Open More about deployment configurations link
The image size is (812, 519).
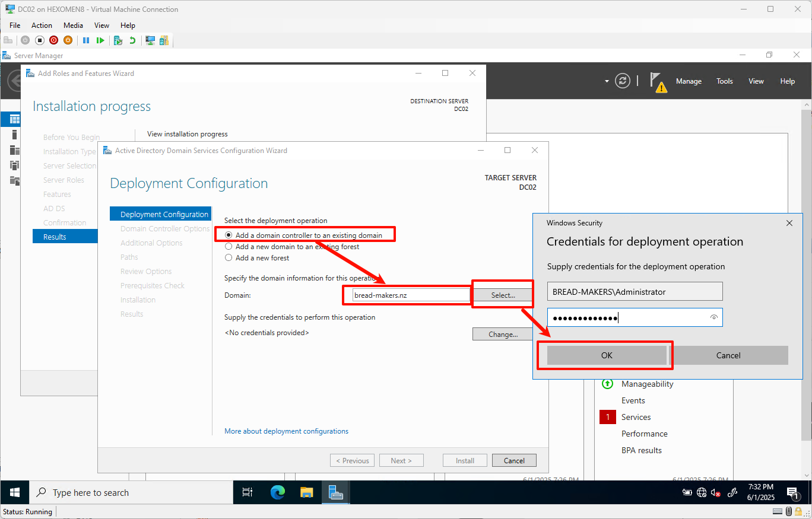(x=287, y=431)
